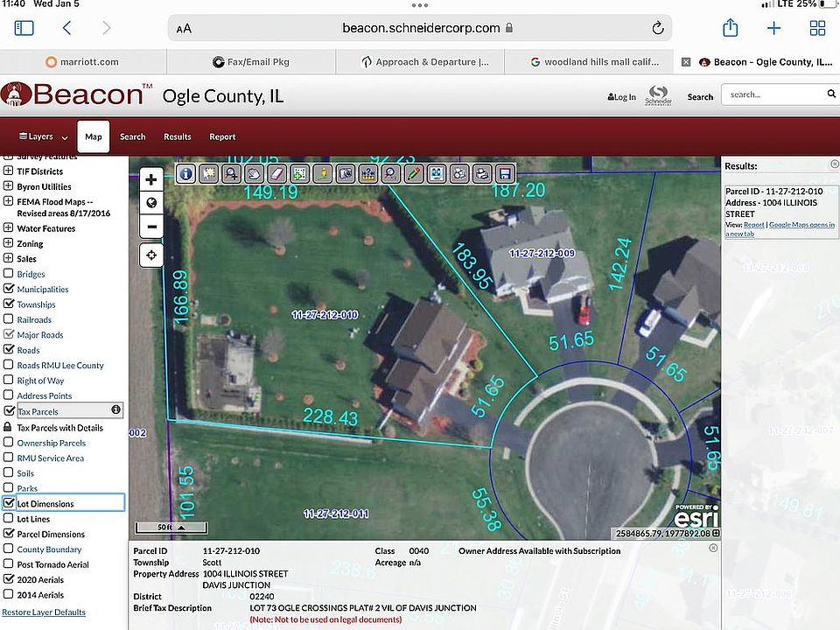Print the map using printer icon
Viewport: 840px width, 630px height.
pos(482,173)
